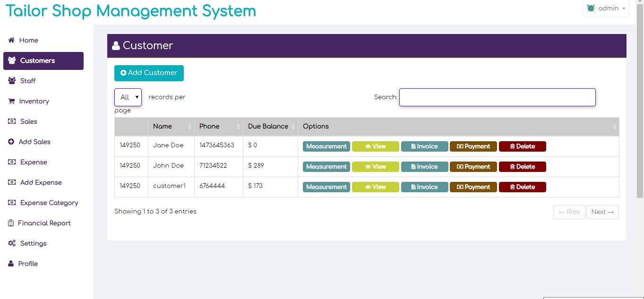Click the $ 173 due balance
This screenshot has width=644, height=299.
tap(255, 186)
